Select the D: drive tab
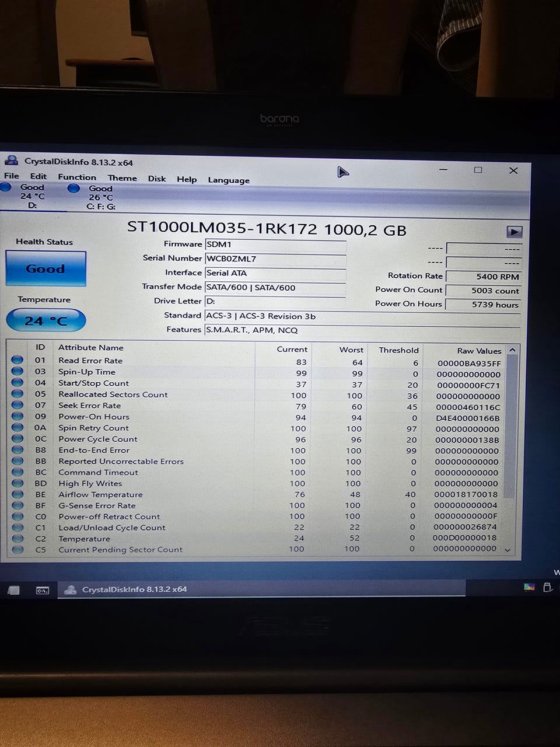Screen dimensions: 560x747 32,196
